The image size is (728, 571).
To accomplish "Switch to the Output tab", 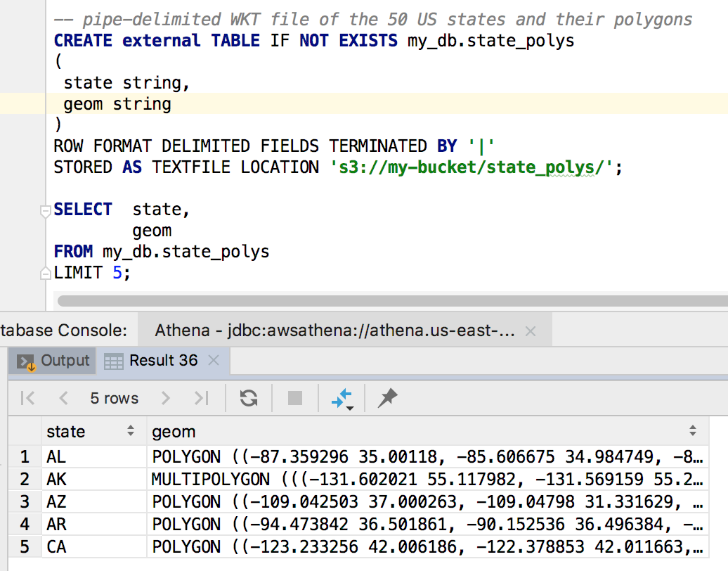I will (x=53, y=361).
